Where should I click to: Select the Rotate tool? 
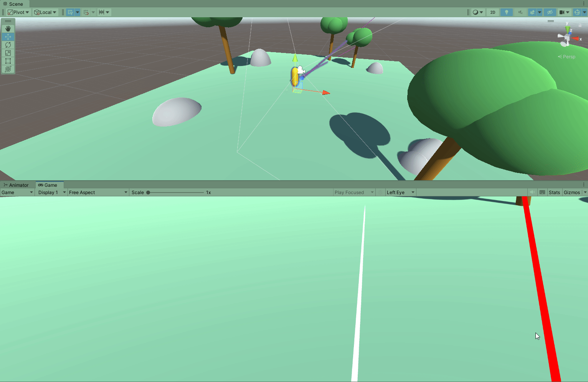click(8, 45)
